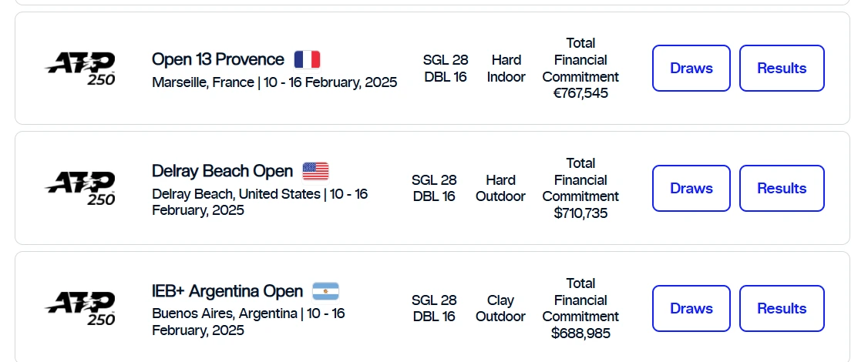This screenshot has width=868, height=362.
Task: Open the IEB+ Argentina Open tournament title
Action: [x=227, y=291]
